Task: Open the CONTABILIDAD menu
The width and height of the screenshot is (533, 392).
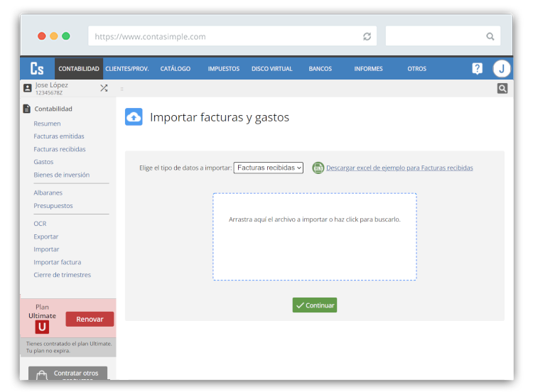Action: pyautogui.click(x=79, y=69)
